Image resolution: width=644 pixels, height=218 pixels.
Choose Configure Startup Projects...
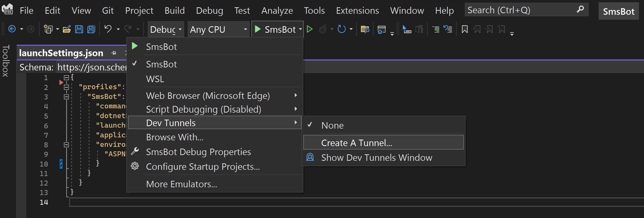pos(215,167)
